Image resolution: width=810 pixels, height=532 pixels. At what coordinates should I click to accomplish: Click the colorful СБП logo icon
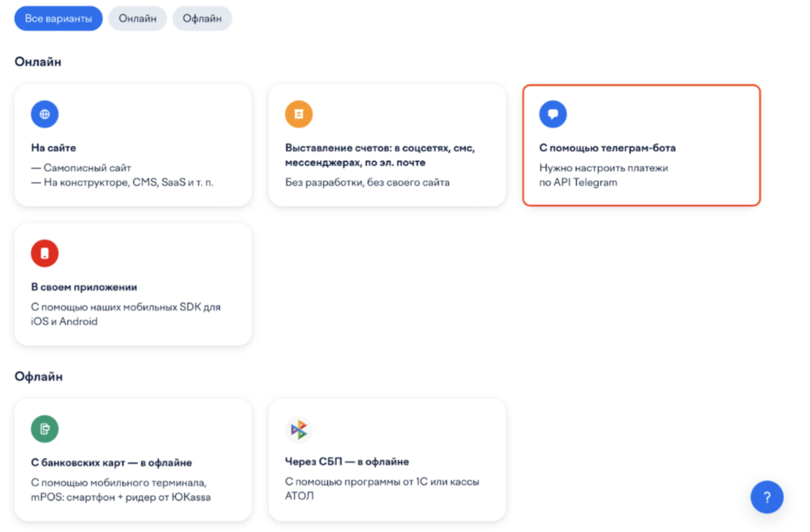[x=299, y=429]
